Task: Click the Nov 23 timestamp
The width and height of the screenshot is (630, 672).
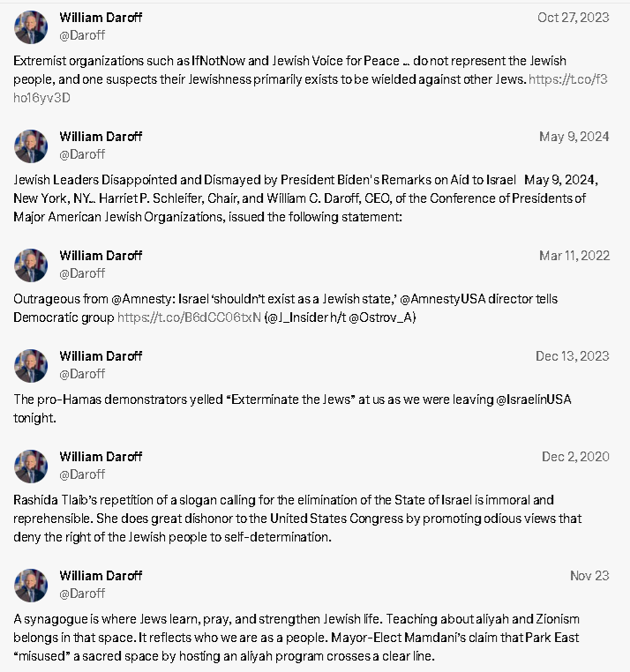Action: (589, 576)
